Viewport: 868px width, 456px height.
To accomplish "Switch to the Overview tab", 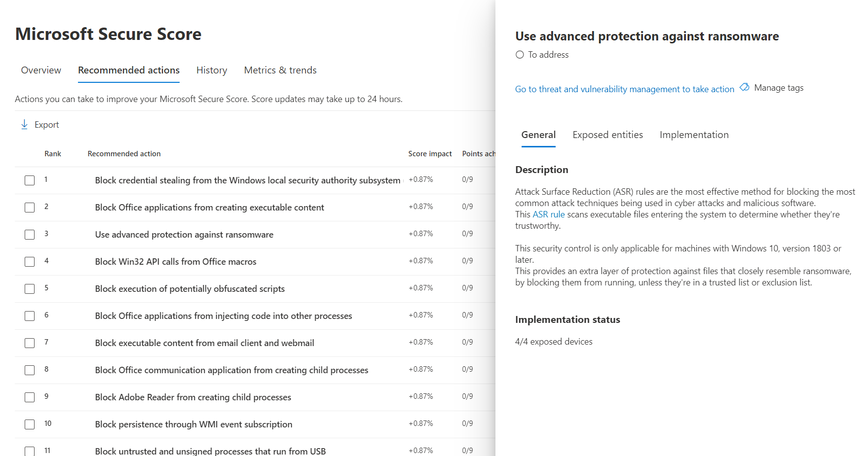I will (x=41, y=70).
